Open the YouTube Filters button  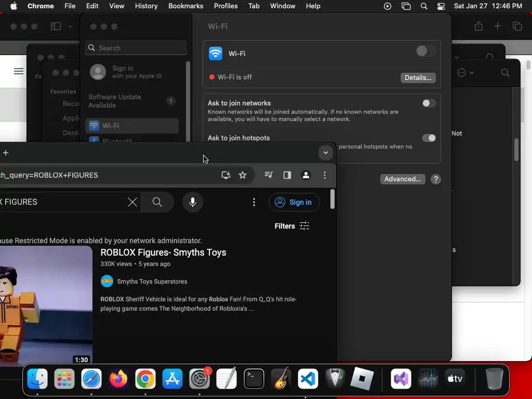(x=292, y=226)
